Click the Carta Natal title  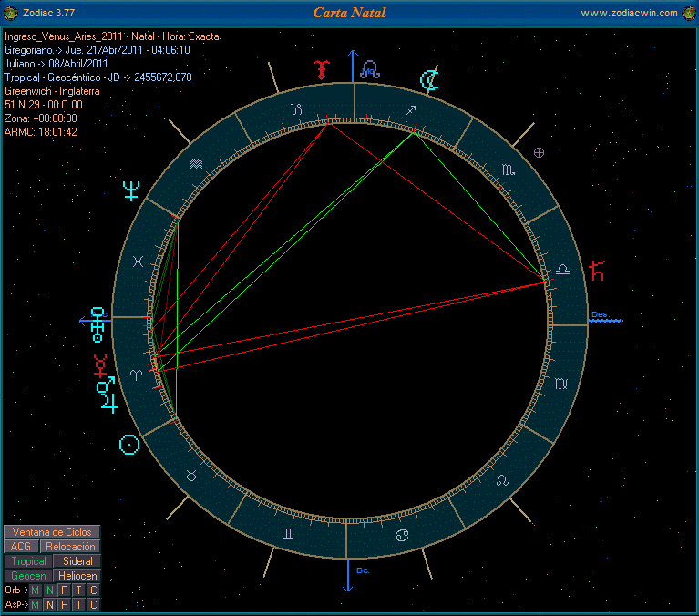point(350,13)
